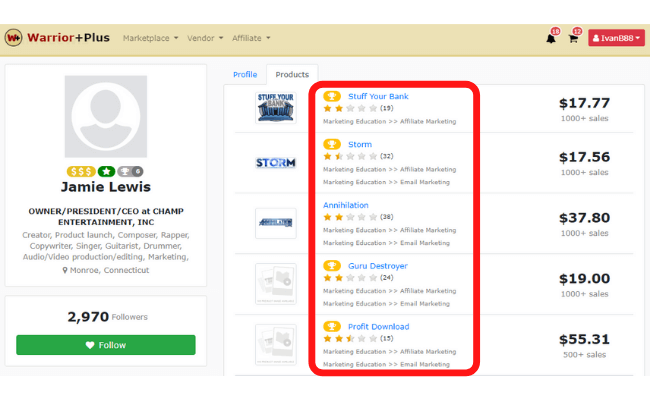
Task: Click the Monroe, Connecticut location text
Action: (109, 270)
